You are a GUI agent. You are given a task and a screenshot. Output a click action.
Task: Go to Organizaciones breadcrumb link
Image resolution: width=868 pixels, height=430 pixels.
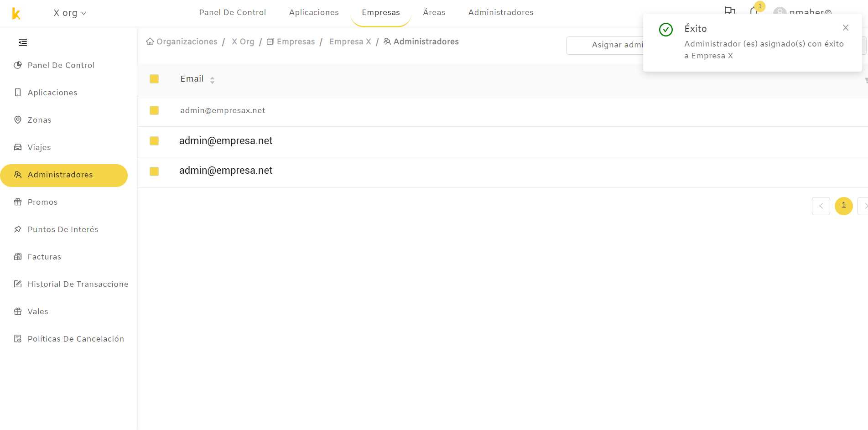[x=187, y=41]
